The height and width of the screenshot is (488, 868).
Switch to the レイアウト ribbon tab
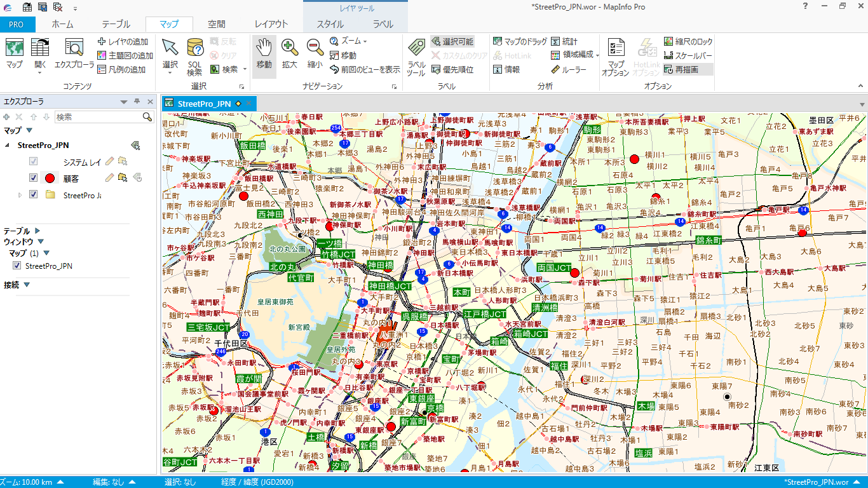tap(271, 24)
